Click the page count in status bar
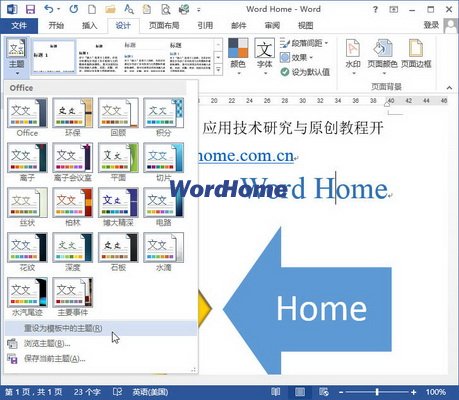This screenshot has width=459, height=400. tap(34, 392)
